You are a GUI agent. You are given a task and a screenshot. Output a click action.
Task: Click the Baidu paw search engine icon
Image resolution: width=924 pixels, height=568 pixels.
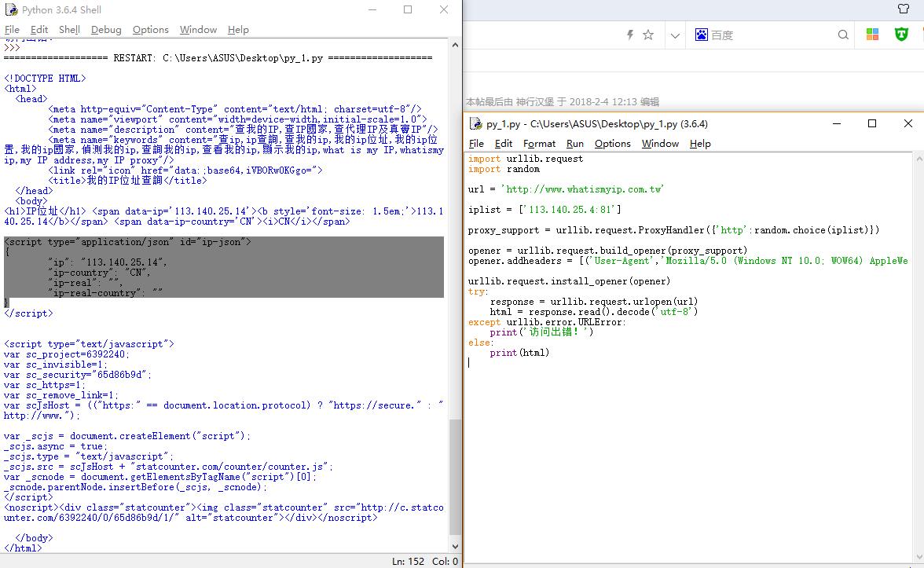coord(702,35)
